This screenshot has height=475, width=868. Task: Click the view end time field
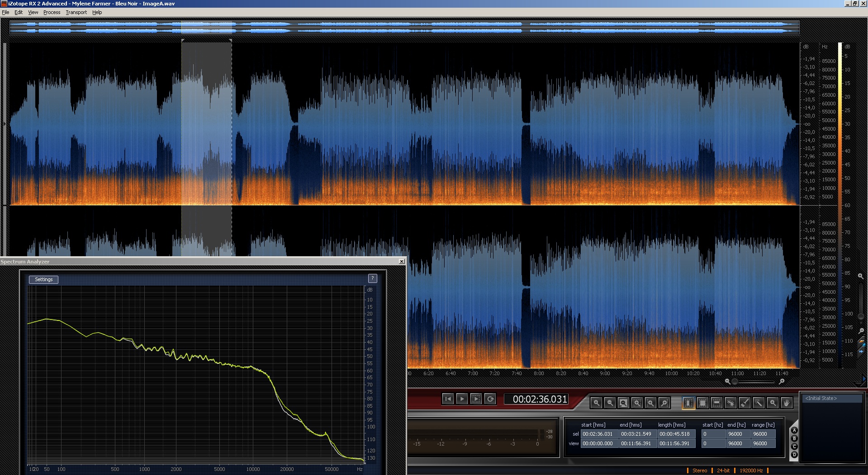tap(637, 443)
